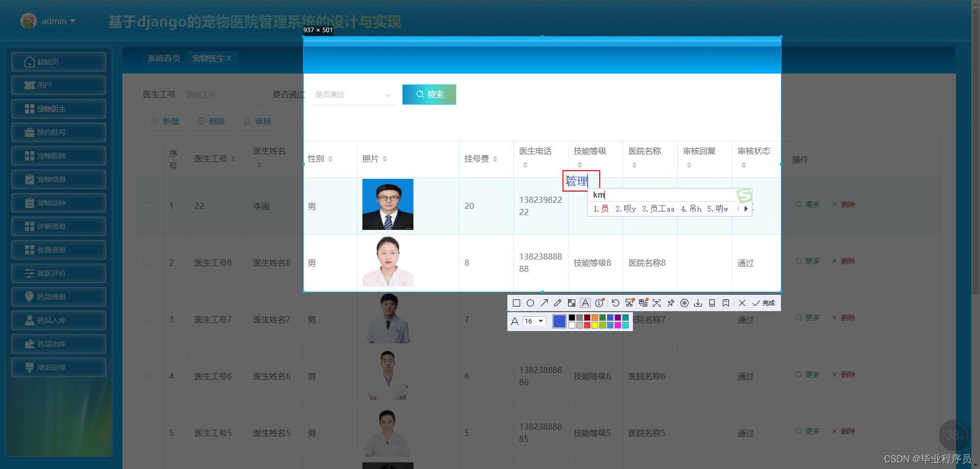Click 更多 for row 医生工号8
Screen dimensions: 980x469
[808, 261]
